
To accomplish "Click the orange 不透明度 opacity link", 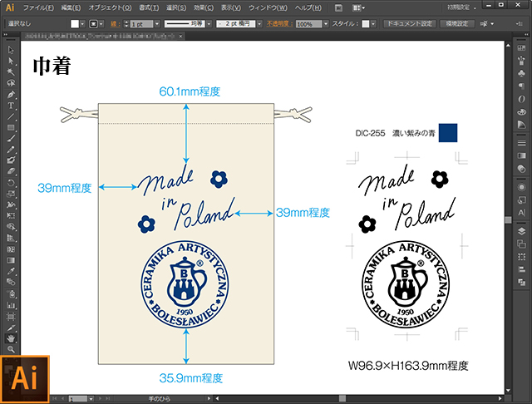I will [279, 24].
